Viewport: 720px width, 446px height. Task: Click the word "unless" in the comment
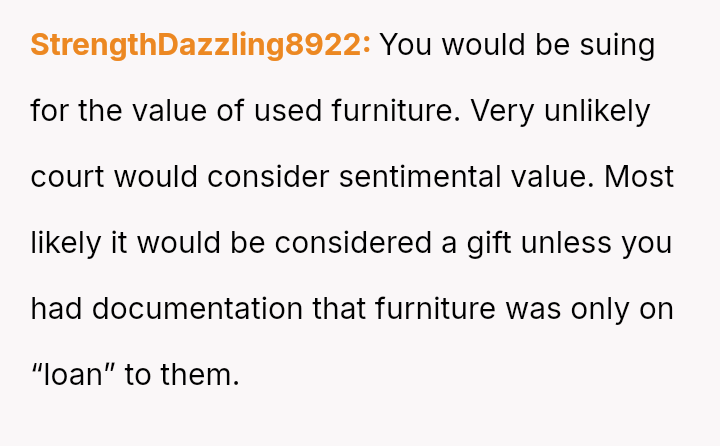click(x=569, y=244)
